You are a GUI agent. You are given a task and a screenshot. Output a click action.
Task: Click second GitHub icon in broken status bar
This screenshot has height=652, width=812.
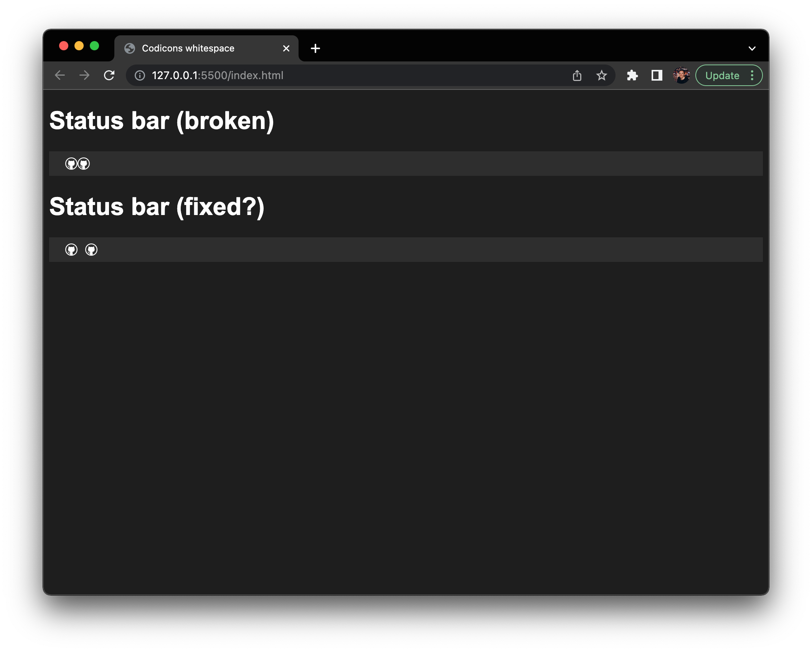tap(84, 164)
